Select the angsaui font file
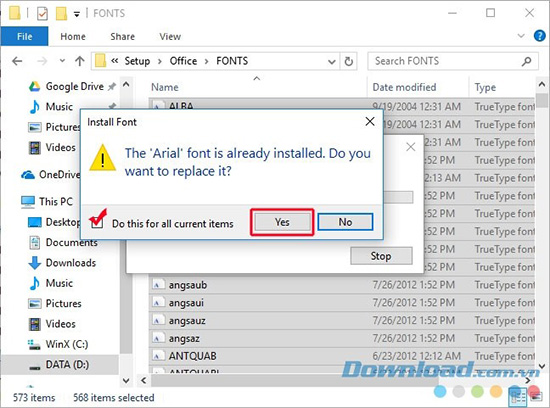The image size is (550, 408). pos(342,303)
